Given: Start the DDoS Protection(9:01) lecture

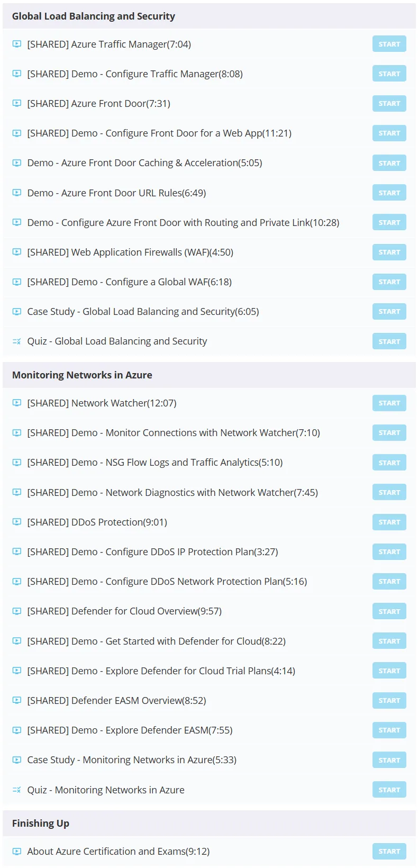Looking at the screenshot, I should 389,522.
